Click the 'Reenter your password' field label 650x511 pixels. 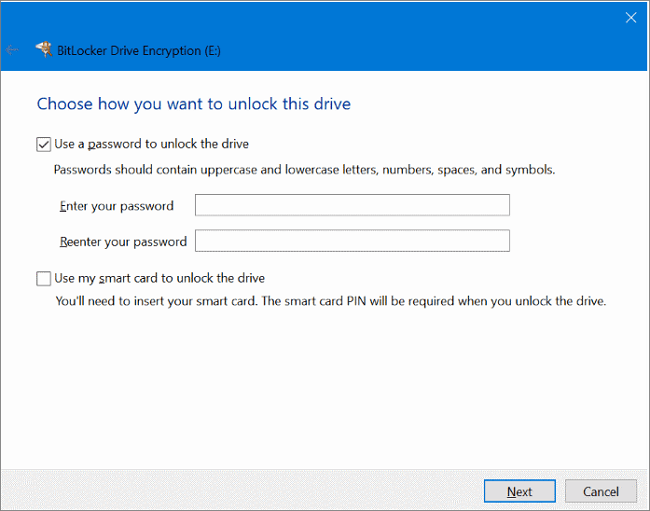123,241
